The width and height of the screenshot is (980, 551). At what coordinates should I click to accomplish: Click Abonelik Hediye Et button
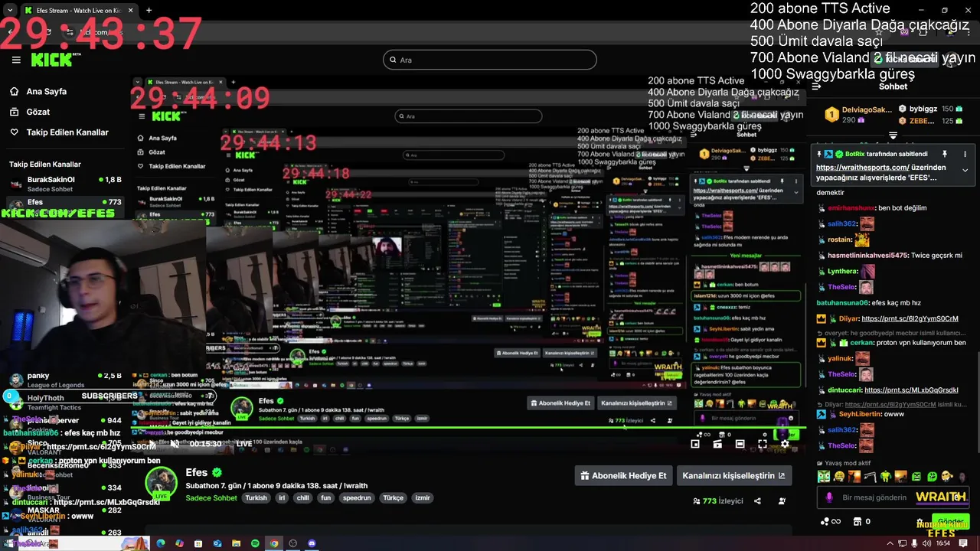tap(624, 475)
